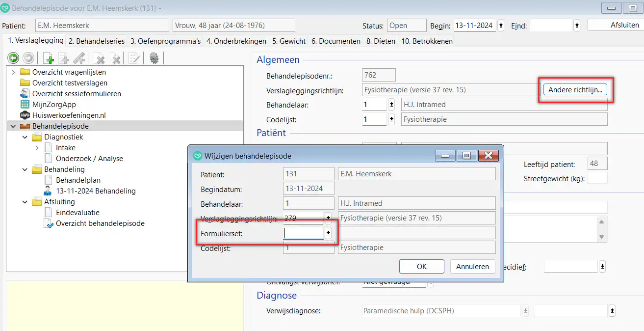Select Onderzoek / Analyse in the tree
Viewport: 644px width, 331px height.
point(89,159)
